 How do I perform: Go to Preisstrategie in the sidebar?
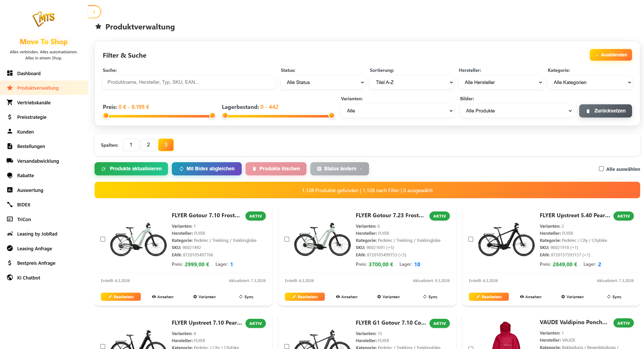tap(32, 117)
